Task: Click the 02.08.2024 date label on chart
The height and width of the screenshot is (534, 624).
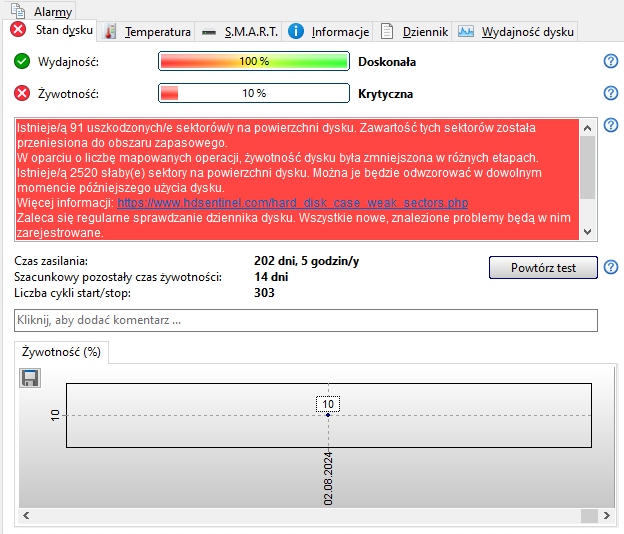Action: click(x=328, y=479)
